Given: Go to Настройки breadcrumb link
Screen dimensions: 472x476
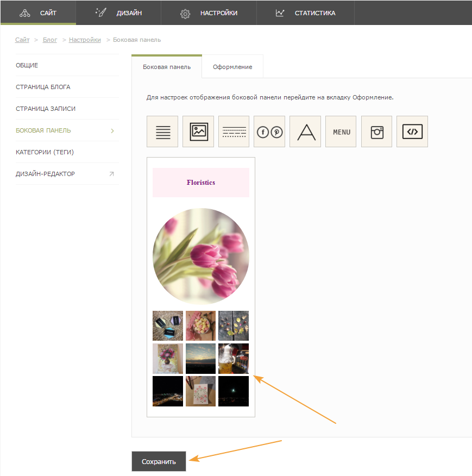Looking at the screenshot, I should point(85,40).
